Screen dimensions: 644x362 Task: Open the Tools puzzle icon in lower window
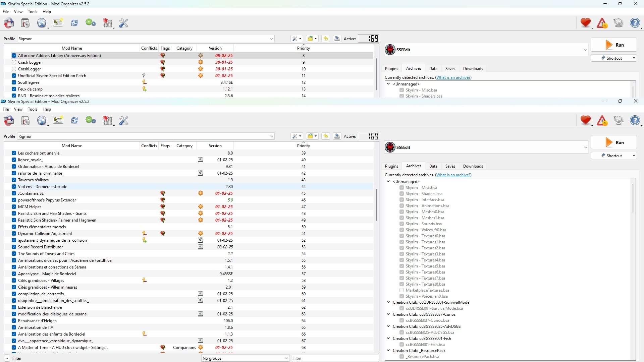(x=107, y=121)
